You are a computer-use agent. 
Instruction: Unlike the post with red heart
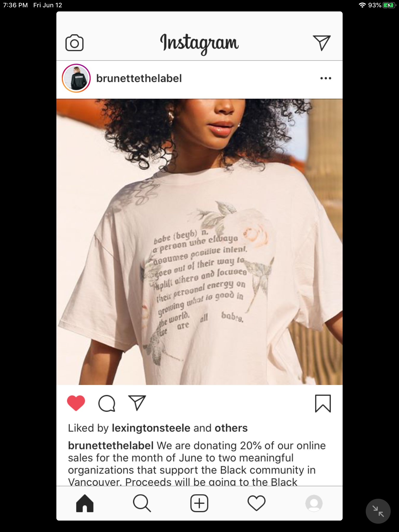coord(76,403)
